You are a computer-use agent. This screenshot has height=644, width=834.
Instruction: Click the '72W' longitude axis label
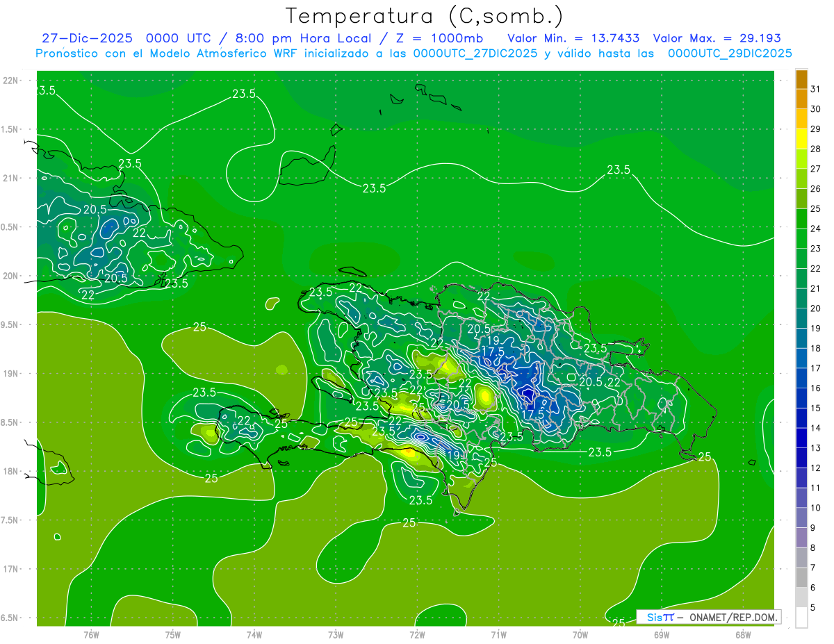tap(417, 635)
